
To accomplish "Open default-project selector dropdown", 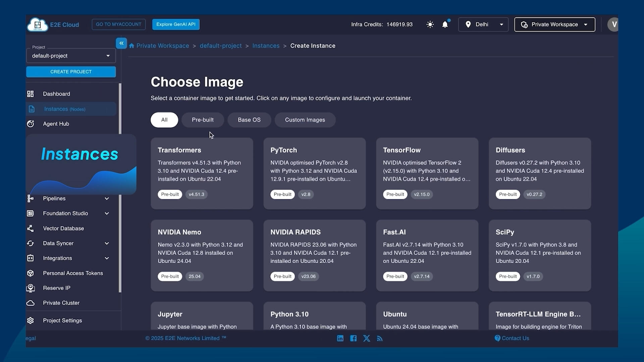I will (x=71, y=56).
